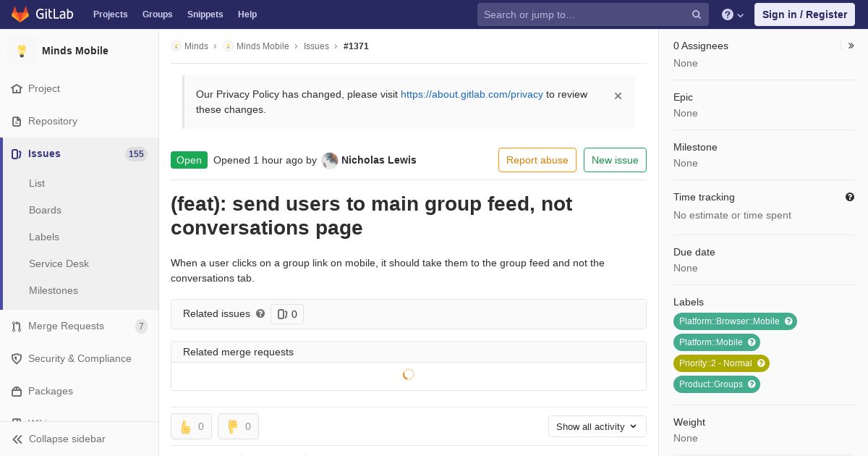
Task: Click help icon on Product::Groups label
Action: pyautogui.click(x=752, y=384)
